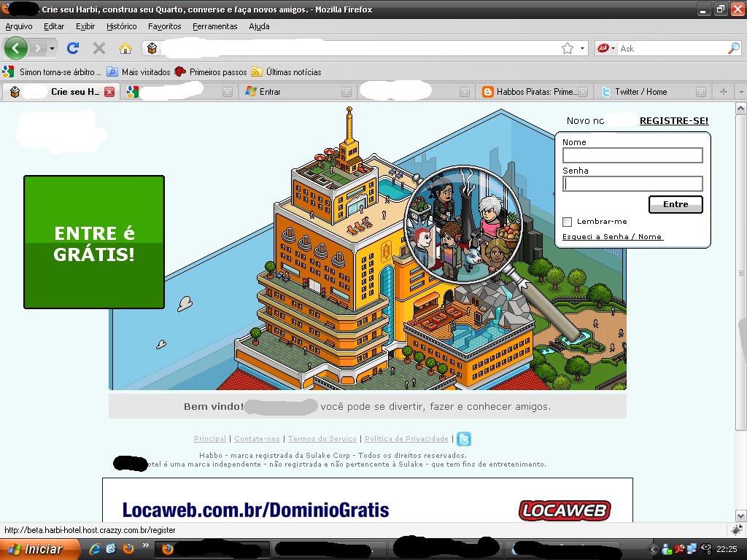Show hidden system tray icons
Viewport: 747px width, 560px height.
coord(652,550)
